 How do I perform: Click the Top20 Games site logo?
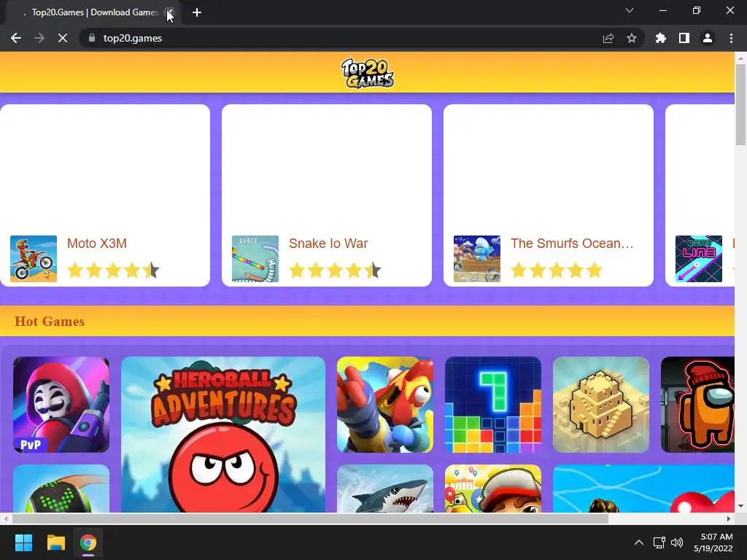pos(368,73)
